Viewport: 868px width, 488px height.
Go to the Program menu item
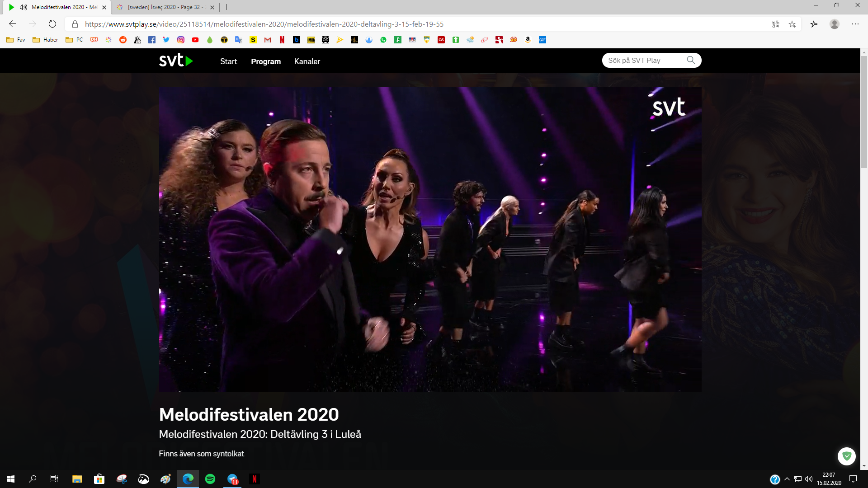(x=266, y=61)
